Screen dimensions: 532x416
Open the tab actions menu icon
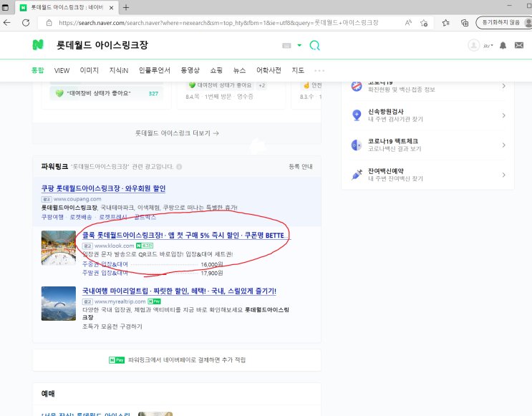[x=5, y=7]
